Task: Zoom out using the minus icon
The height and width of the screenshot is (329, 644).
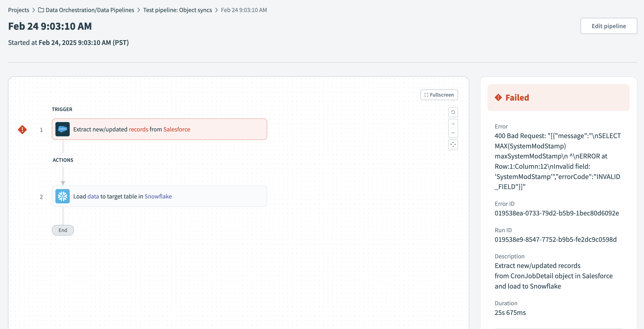Action: (x=453, y=133)
